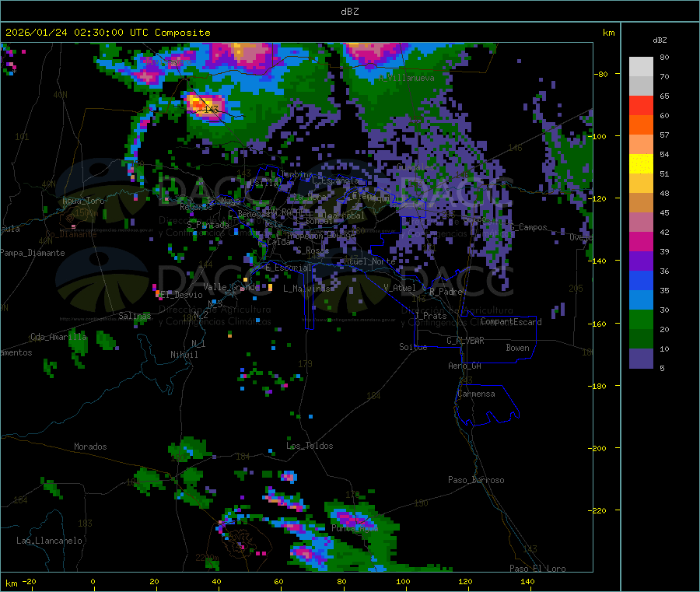
Task: Click the timestamp '2026/01/24 02:30:00 UTC Composite'
Action: (107, 33)
